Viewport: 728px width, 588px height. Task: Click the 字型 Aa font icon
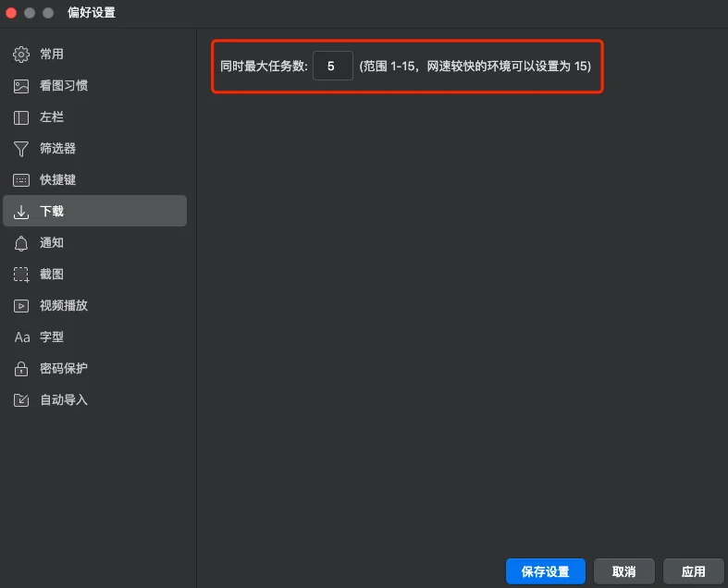[21, 337]
